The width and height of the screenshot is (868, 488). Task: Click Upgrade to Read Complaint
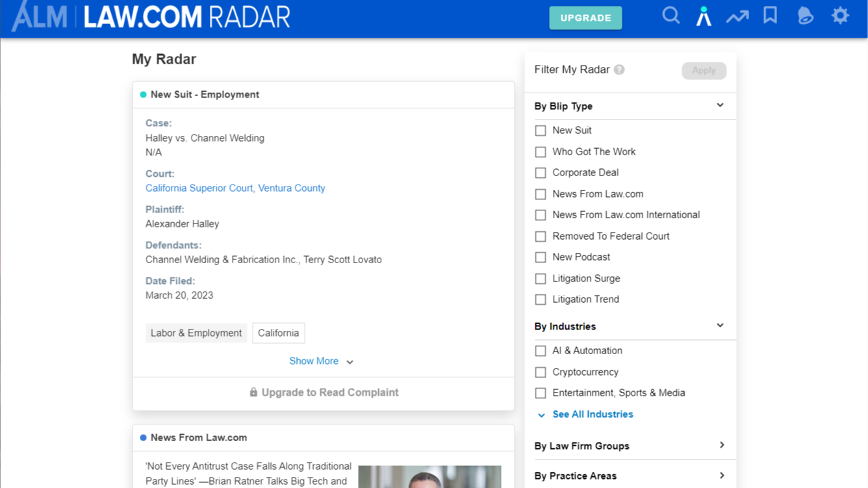[x=324, y=392]
